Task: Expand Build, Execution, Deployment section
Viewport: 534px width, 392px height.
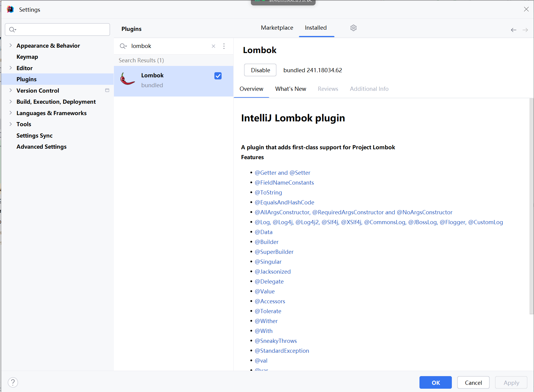Action: (10, 102)
